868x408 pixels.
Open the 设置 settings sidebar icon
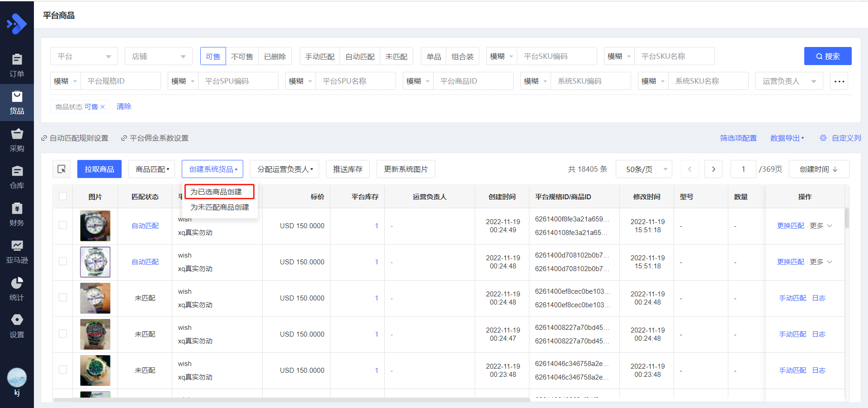click(x=17, y=326)
